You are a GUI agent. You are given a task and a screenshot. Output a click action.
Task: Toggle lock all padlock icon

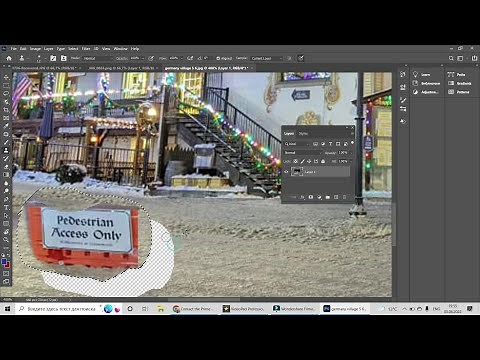pyautogui.click(x=323, y=161)
